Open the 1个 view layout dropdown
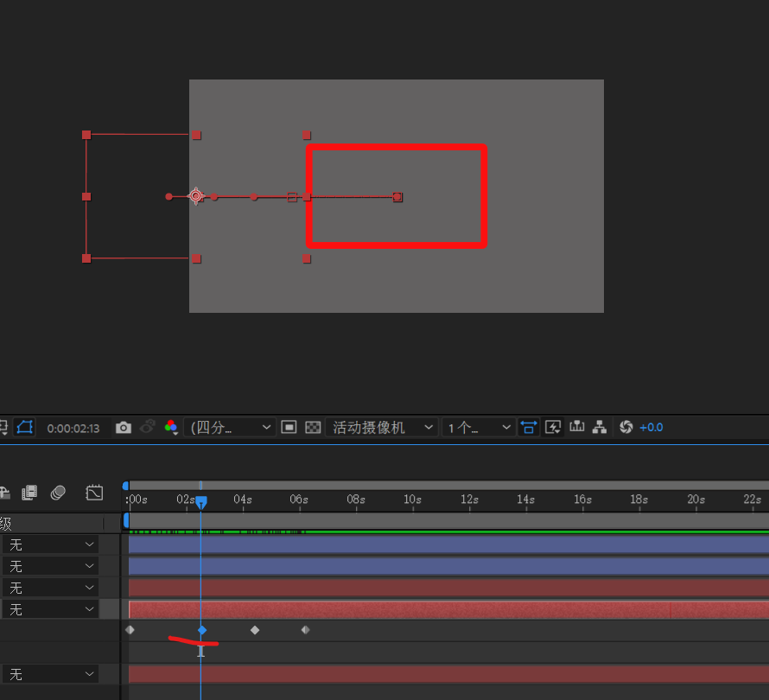The width and height of the screenshot is (769, 700). pyautogui.click(x=479, y=427)
